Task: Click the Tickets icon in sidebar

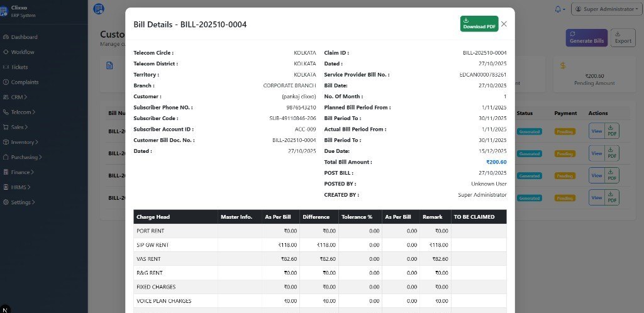Action: pos(6,67)
